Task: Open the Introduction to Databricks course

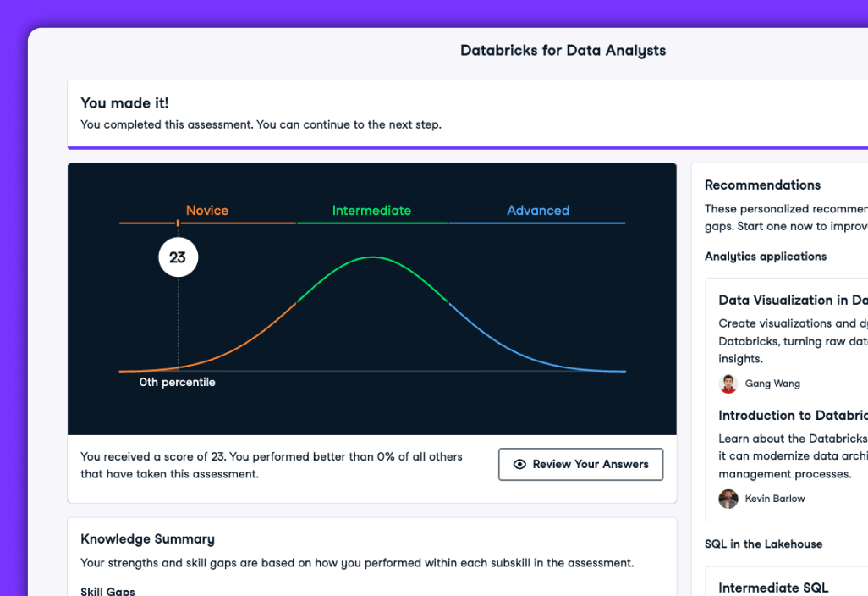Action: tap(793, 416)
